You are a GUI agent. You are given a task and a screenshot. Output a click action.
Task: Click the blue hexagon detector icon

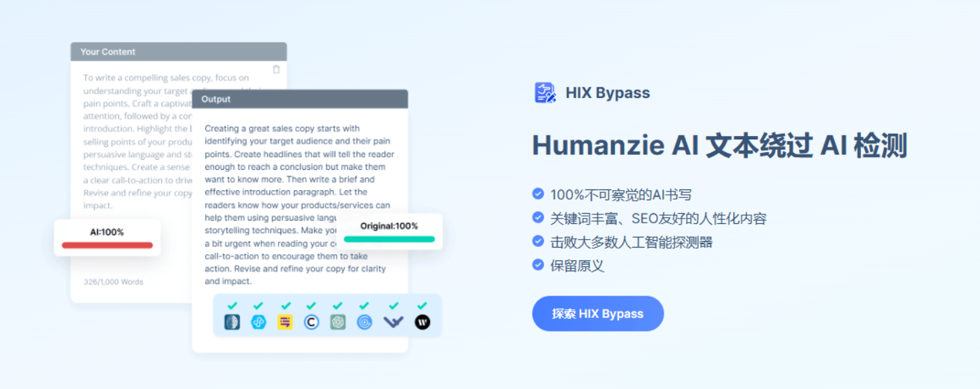[258, 322]
